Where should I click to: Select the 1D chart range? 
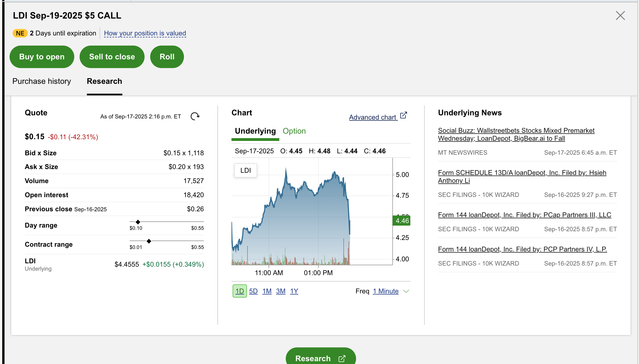click(240, 291)
